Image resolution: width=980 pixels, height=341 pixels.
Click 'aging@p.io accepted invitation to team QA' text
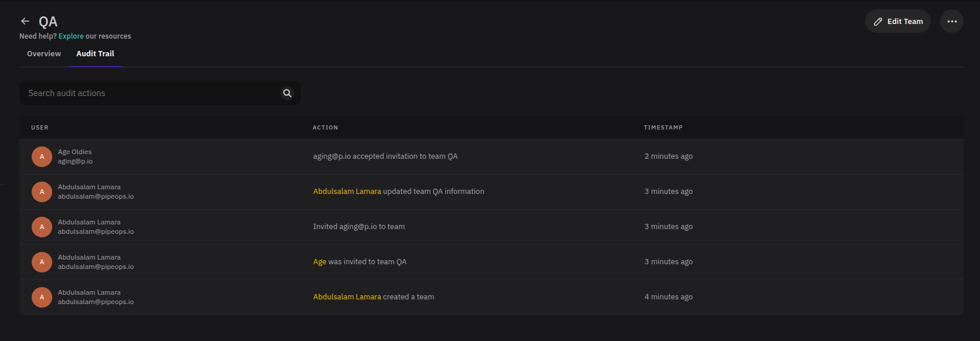(x=385, y=156)
